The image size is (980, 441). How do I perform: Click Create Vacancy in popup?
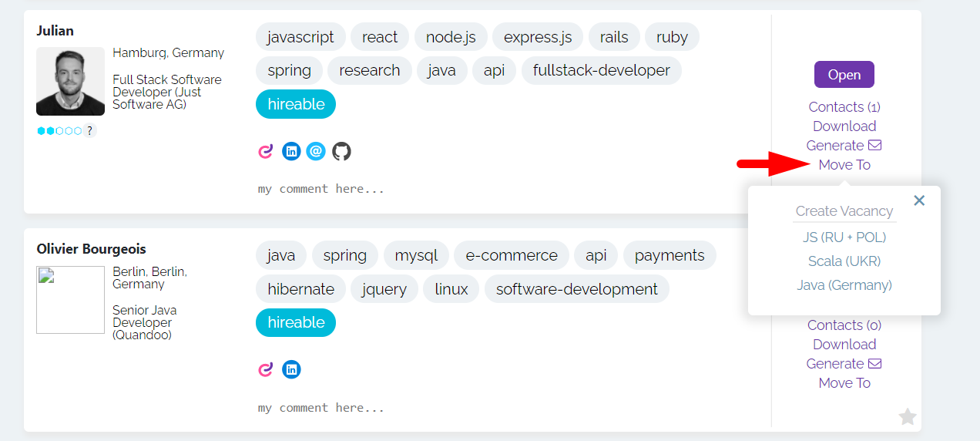844,211
